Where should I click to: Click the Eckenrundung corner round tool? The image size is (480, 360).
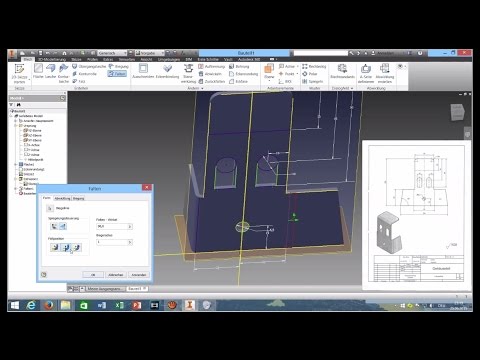244,74
